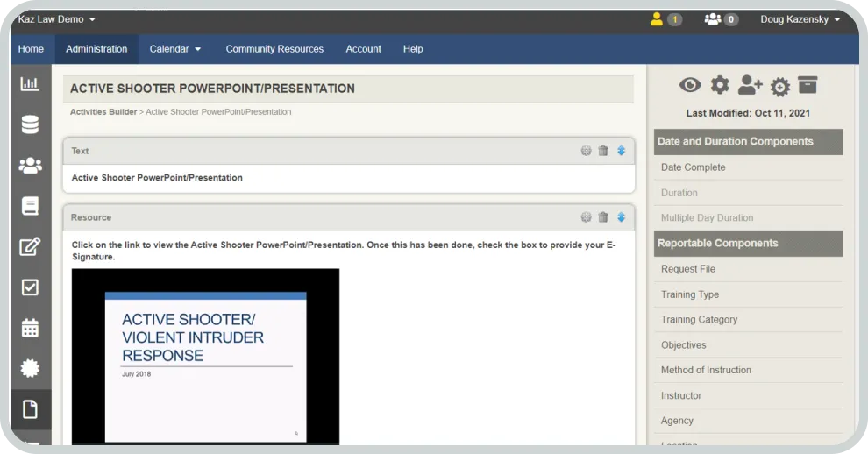Delete the Text block via trash icon
Viewport: 868px width, 454px height.
pos(603,151)
